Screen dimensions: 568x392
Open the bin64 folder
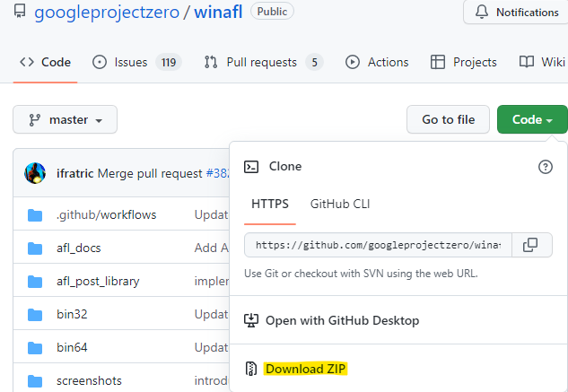click(x=72, y=347)
